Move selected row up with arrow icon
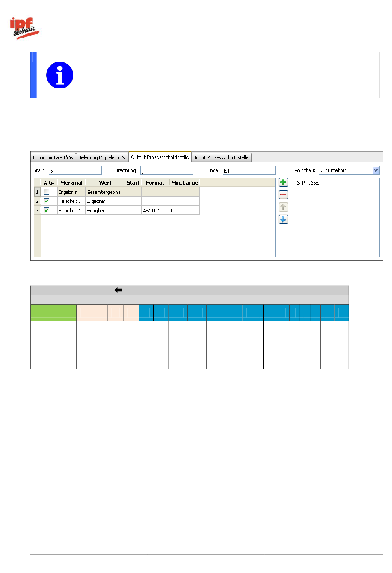This screenshot has width=392, height=573. click(283, 207)
